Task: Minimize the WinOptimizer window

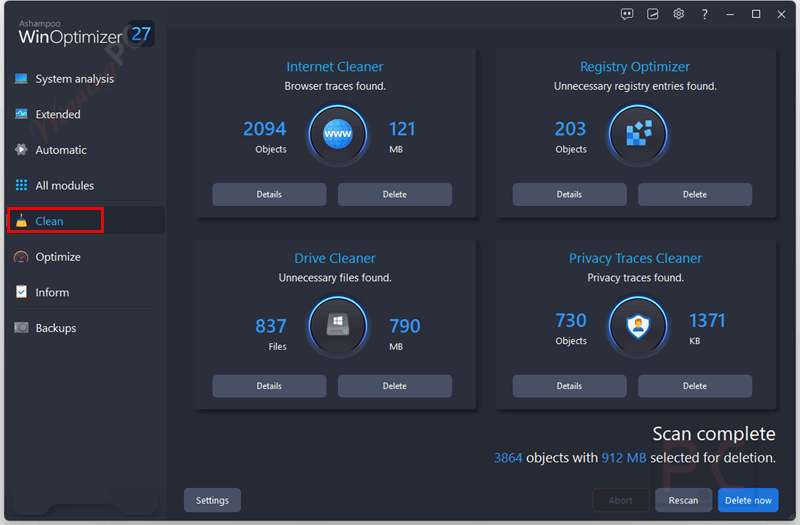Action: (x=730, y=14)
